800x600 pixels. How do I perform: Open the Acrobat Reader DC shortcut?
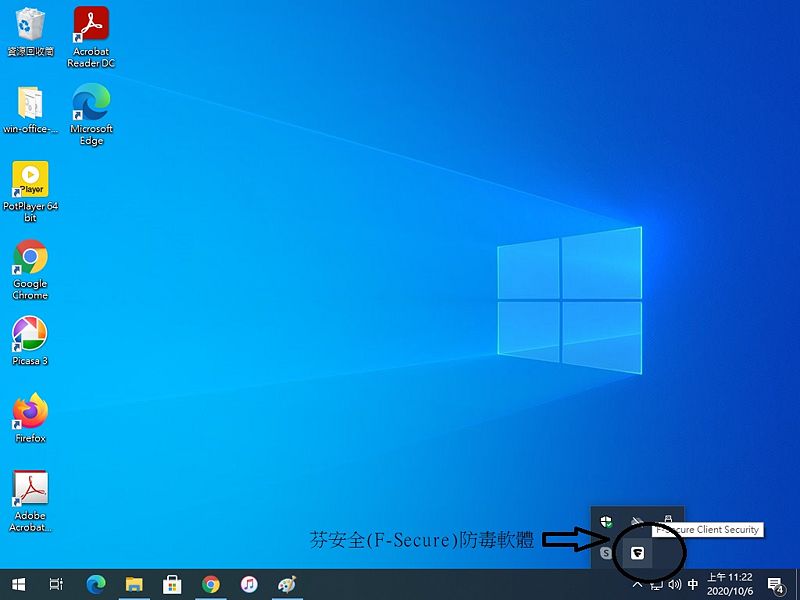pos(91,37)
